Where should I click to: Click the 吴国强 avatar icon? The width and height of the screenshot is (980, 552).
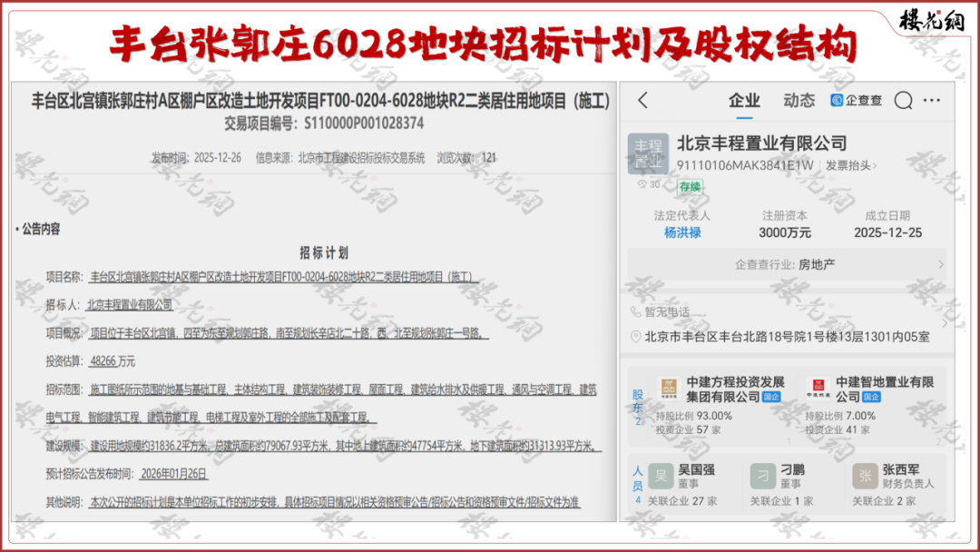click(x=661, y=476)
